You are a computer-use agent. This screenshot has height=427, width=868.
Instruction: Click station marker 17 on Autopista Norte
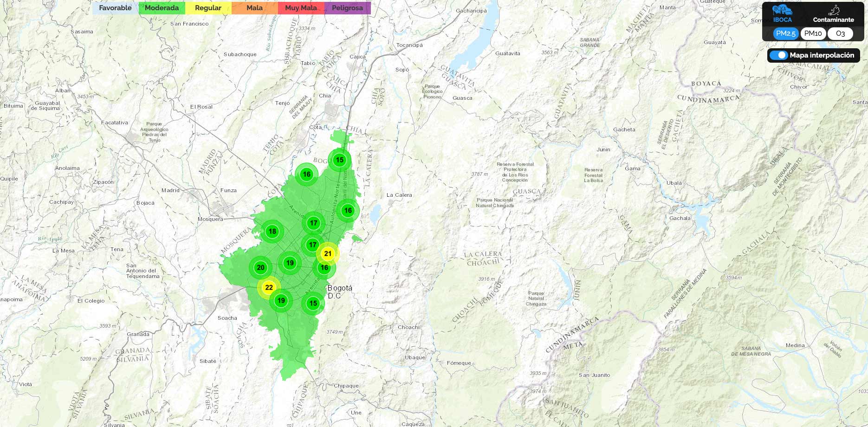[314, 223]
